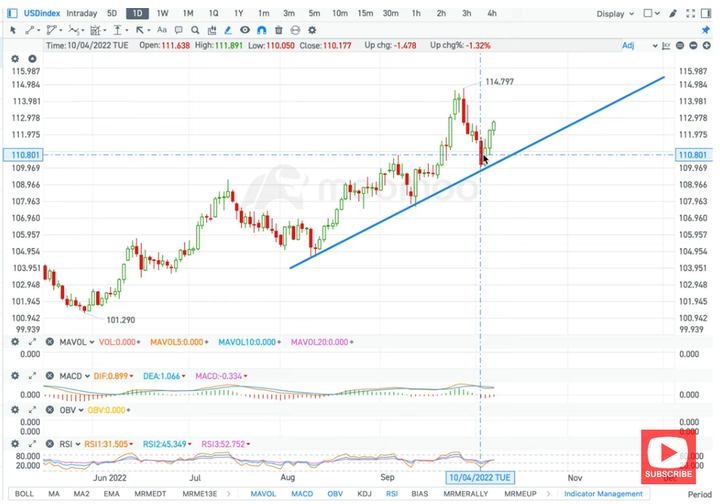This screenshot has width=720, height=504.
Task: Remove the RSI indicator panel
Action: pos(50,444)
